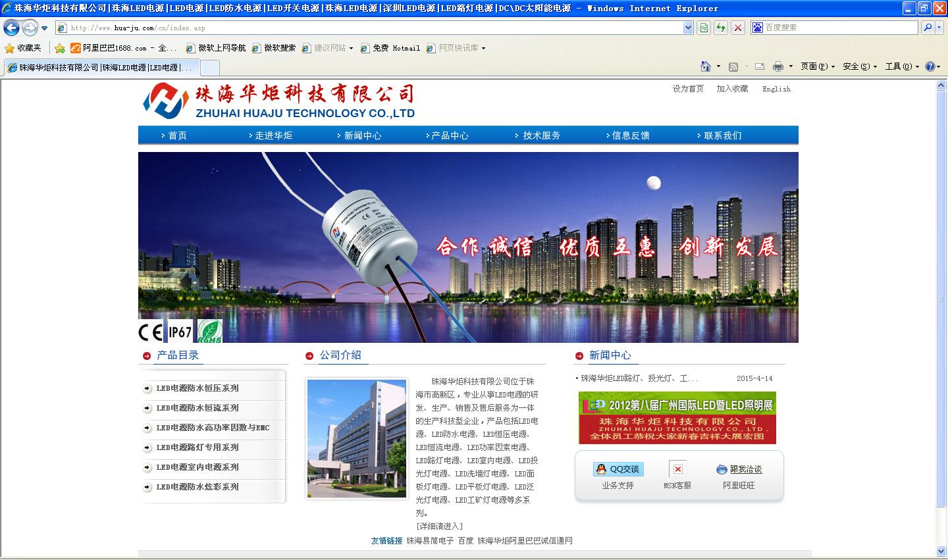Select the 珠海华炬科技有限公司 browser tab
Image resolution: width=948 pixels, height=560 pixels.
(x=101, y=67)
